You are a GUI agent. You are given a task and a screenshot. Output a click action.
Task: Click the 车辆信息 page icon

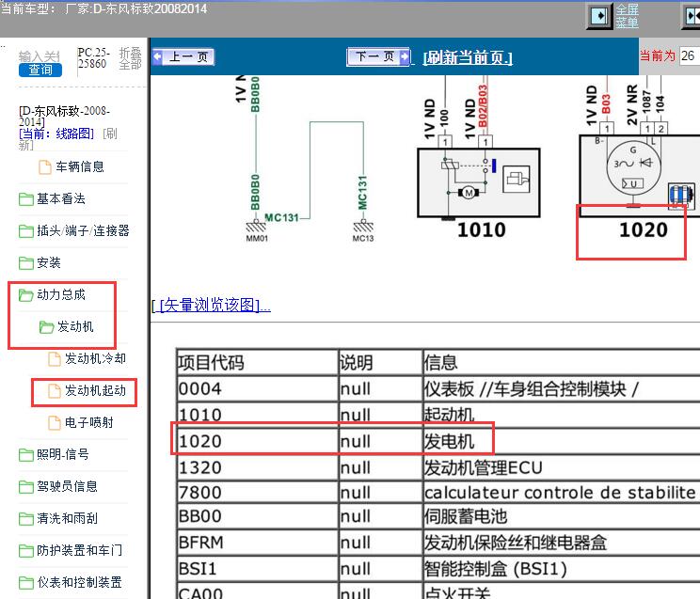pyautogui.click(x=44, y=167)
